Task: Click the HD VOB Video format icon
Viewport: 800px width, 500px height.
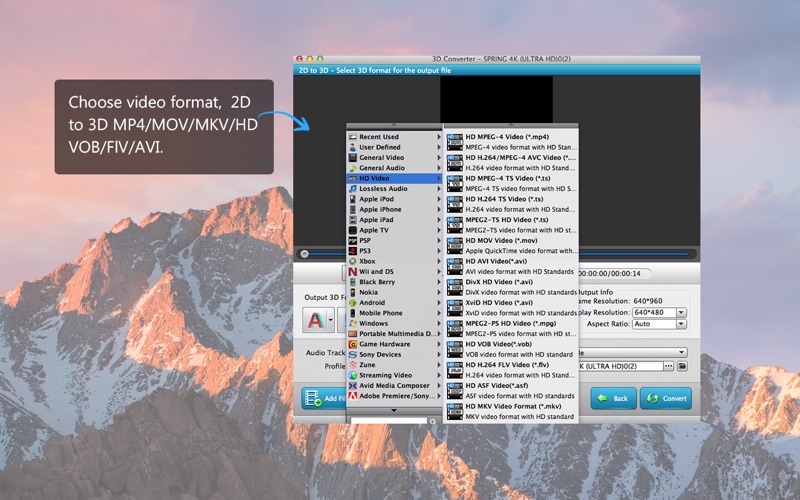Action: tap(455, 349)
